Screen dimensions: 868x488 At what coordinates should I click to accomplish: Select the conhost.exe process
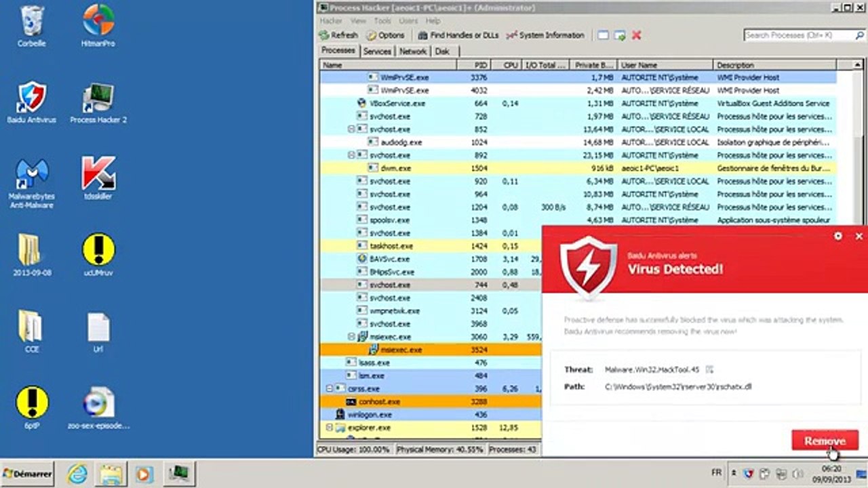click(x=431, y=401)
